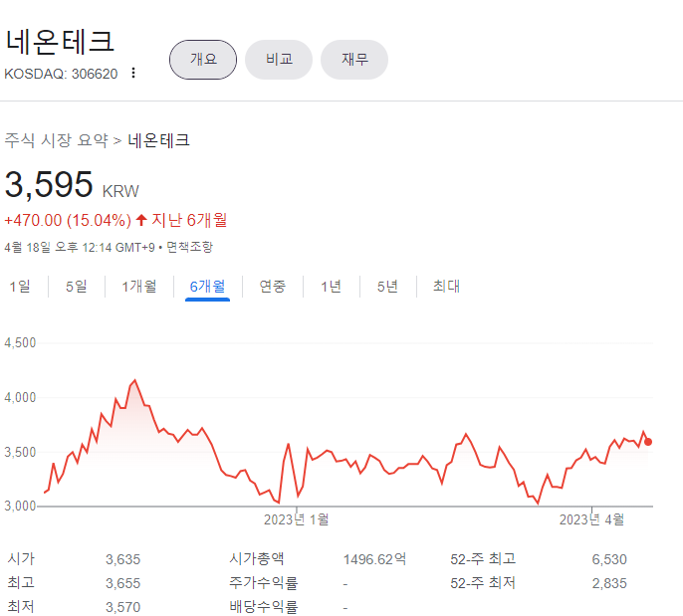Click the 시가 value 3,635
This screenshot has height=616, width=683.
coord(122,559)
